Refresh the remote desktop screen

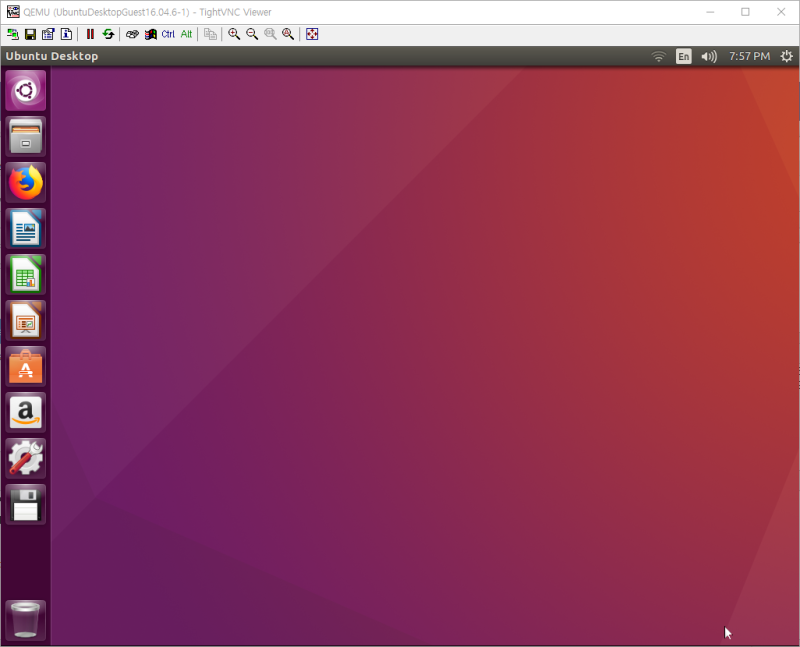click(x=108, y=34)
